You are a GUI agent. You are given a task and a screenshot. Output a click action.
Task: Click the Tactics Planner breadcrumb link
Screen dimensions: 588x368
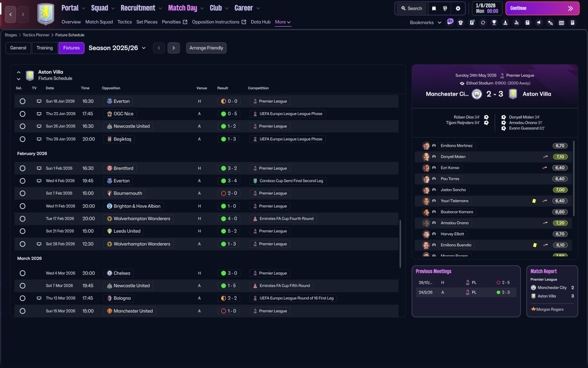click(x=36, y=35)
